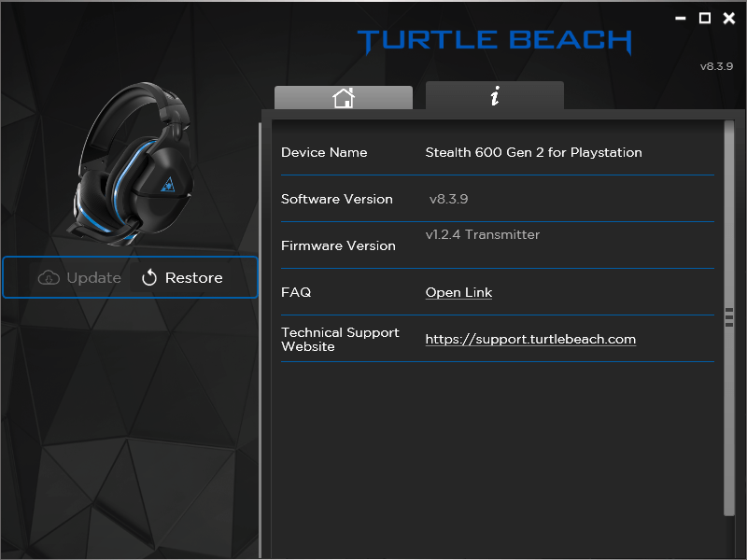Click the Software Version value v8.3.9
The width and height of the screenshot is (747, 560).
pyautogui.click(x=448, y=199)
